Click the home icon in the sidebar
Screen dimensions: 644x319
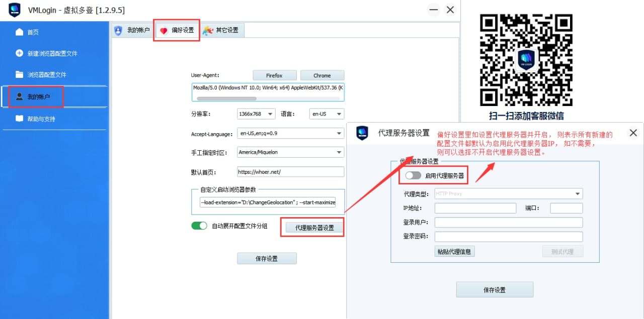point(20,32)
